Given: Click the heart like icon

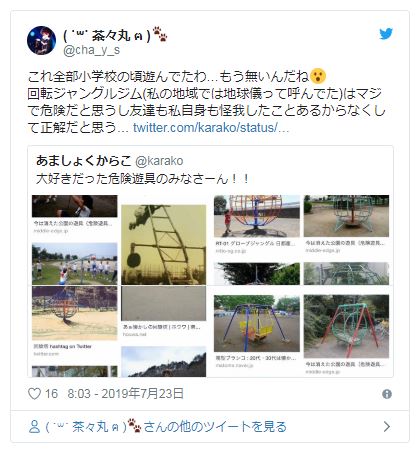Looking at the screenshot, I should click(34, 394).
